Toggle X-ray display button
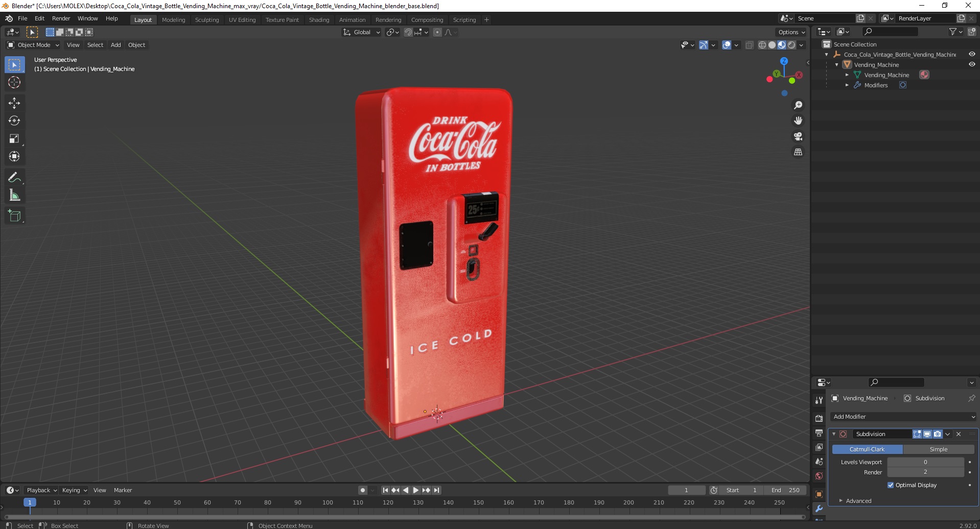The height and width of the screenshot is (529, 980). pos(749,45)
